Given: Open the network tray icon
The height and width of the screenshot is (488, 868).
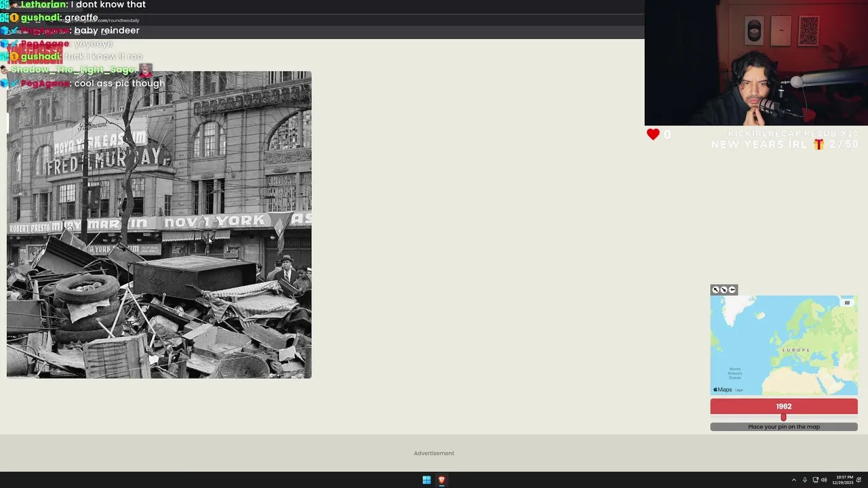Looking at the screenshot, I should [815, 480].
